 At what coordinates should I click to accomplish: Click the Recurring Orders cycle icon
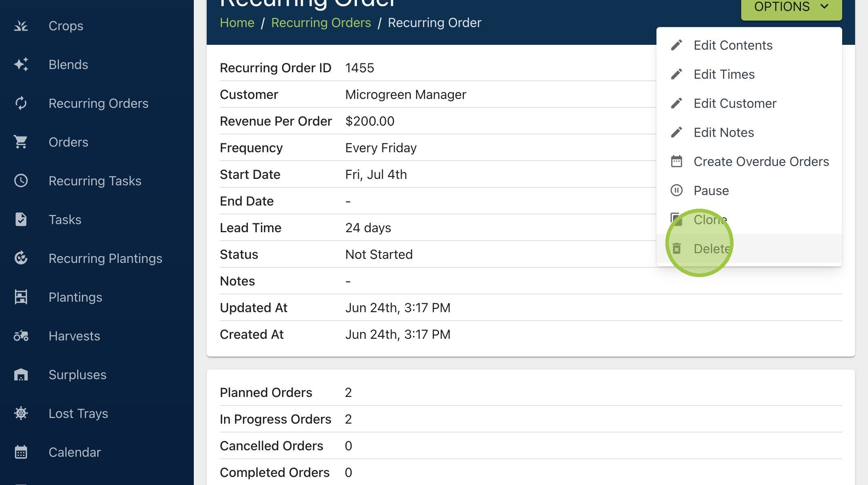21,103
